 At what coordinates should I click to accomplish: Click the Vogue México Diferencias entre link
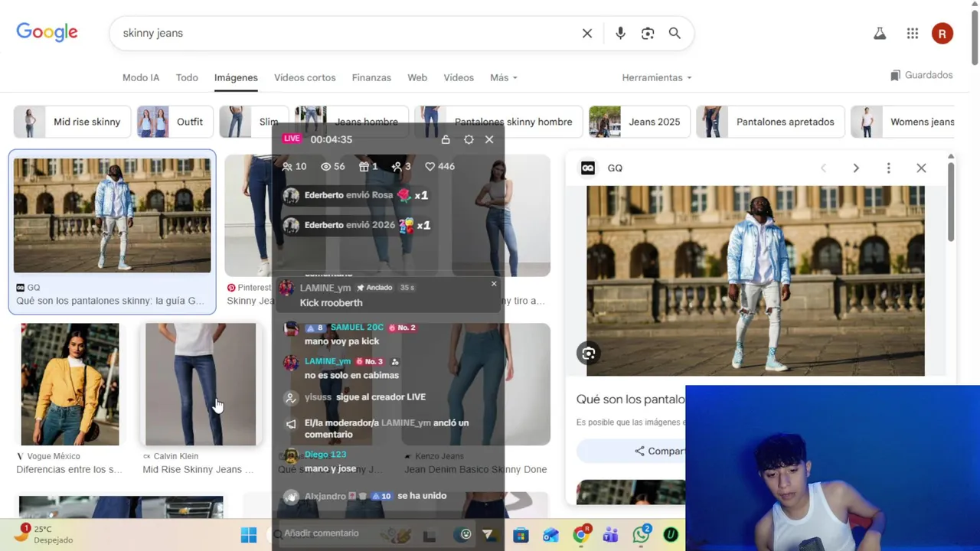tap(69, 469)
